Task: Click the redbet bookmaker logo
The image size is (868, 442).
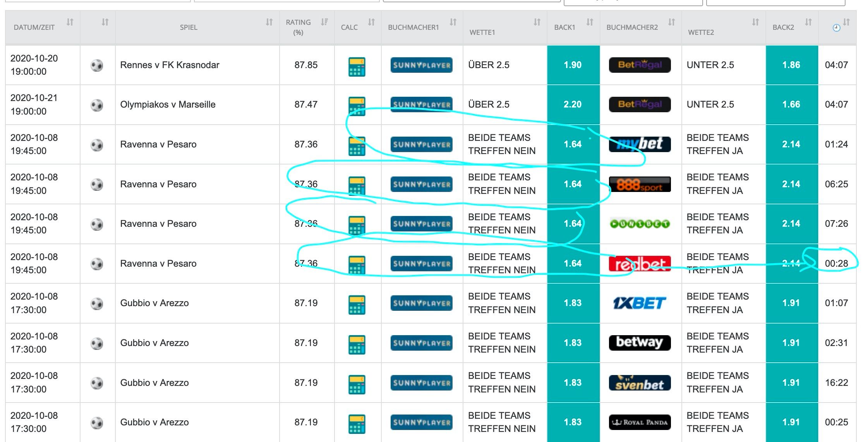Action: [640, 264]
